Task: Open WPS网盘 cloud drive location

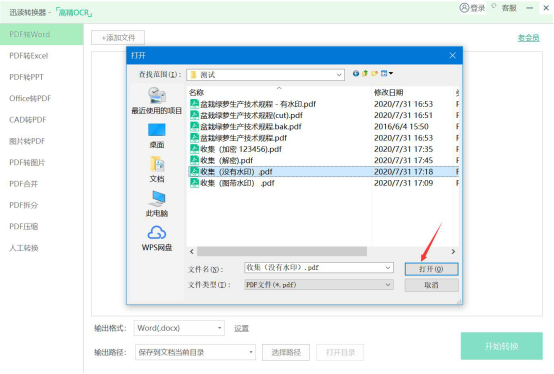Action: click(157, 238)
